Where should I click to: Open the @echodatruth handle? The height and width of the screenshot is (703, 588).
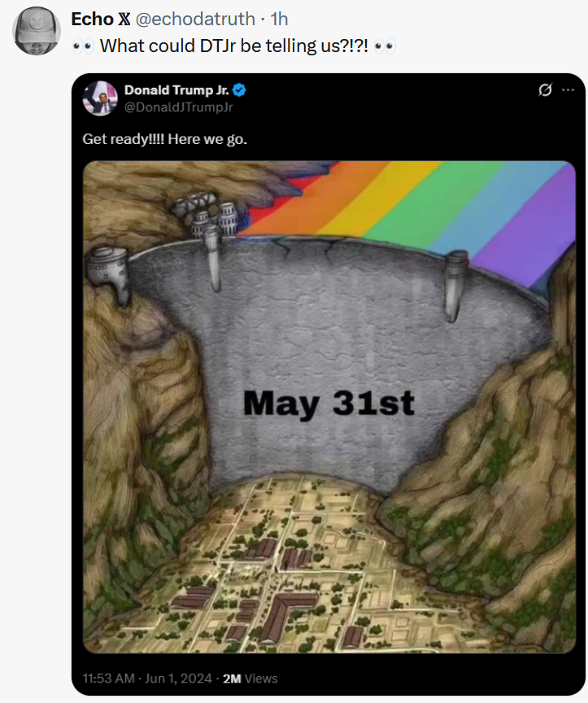pos(195,19)
